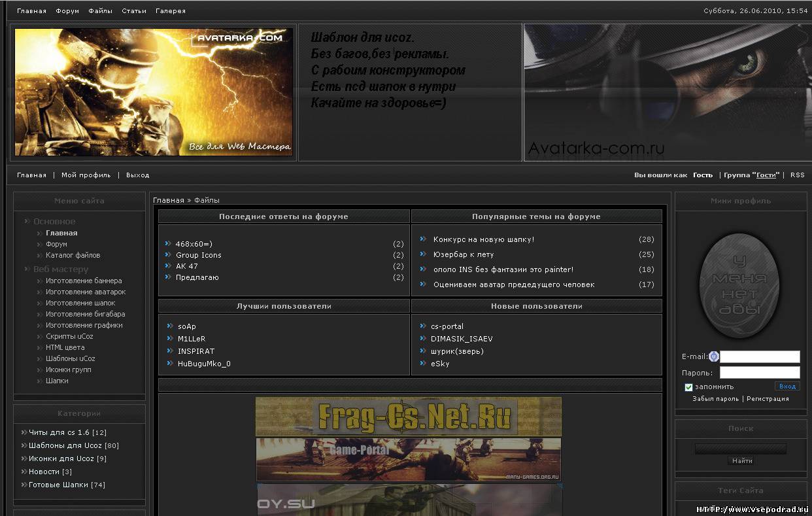Open Форум in the top menu
Viewport: 812px width, 516px height.
pos(67,11)
